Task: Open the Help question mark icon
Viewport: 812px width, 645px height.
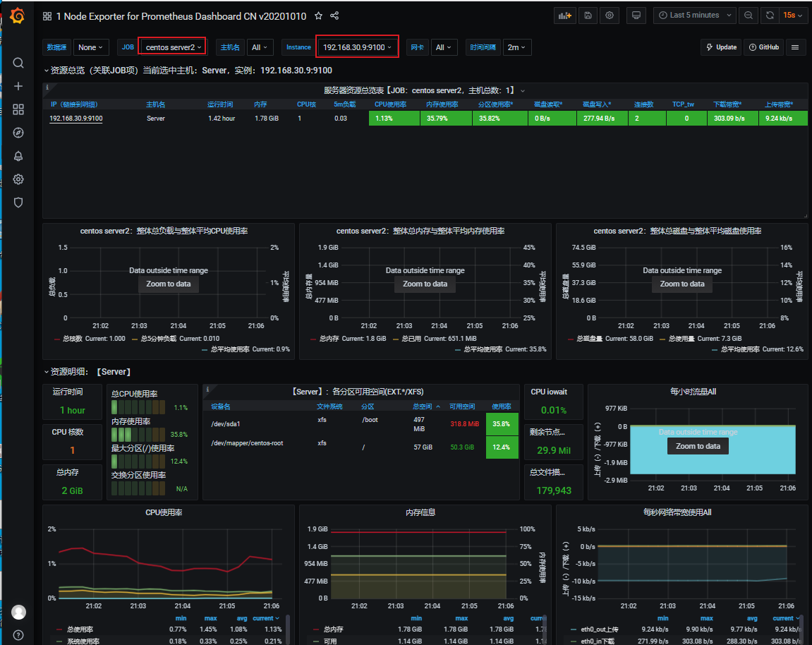Action: point(18,635)
